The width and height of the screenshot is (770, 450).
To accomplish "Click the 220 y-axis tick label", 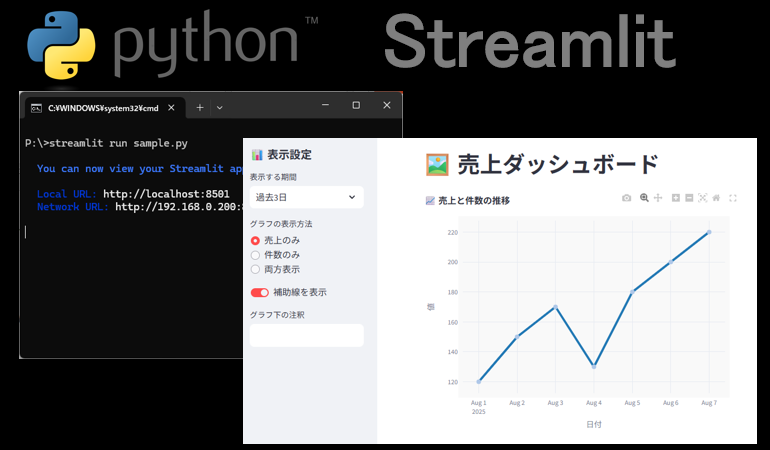I will 452,232.
